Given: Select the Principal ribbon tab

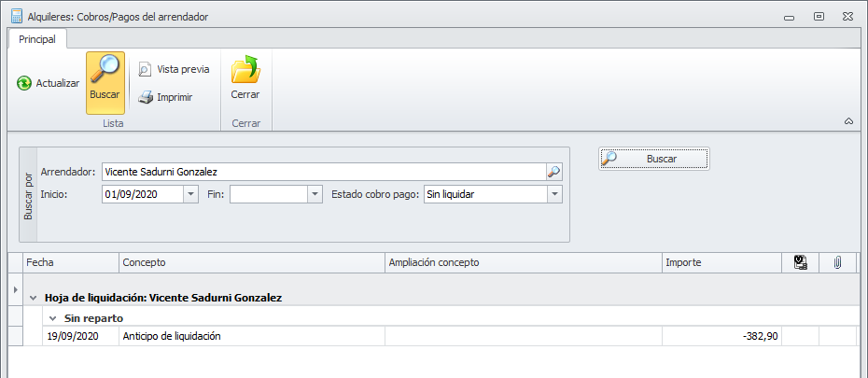Looking at the screenshot, I should tap(37, 39).
